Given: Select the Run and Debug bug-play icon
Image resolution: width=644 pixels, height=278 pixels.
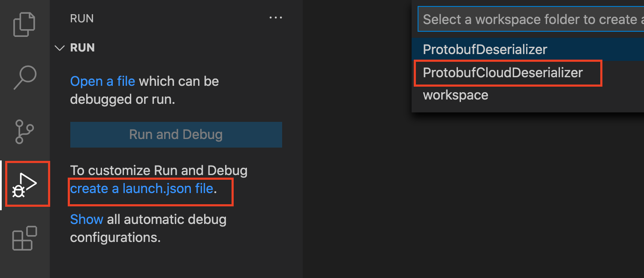Looking at the screenshot, I should pyautogui.click(x=24, y=184).
